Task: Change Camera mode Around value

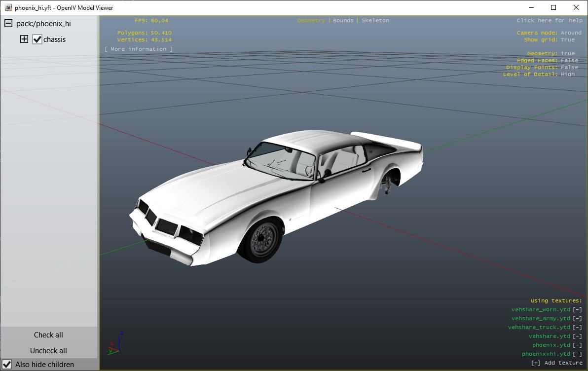Action: point(571,33)
